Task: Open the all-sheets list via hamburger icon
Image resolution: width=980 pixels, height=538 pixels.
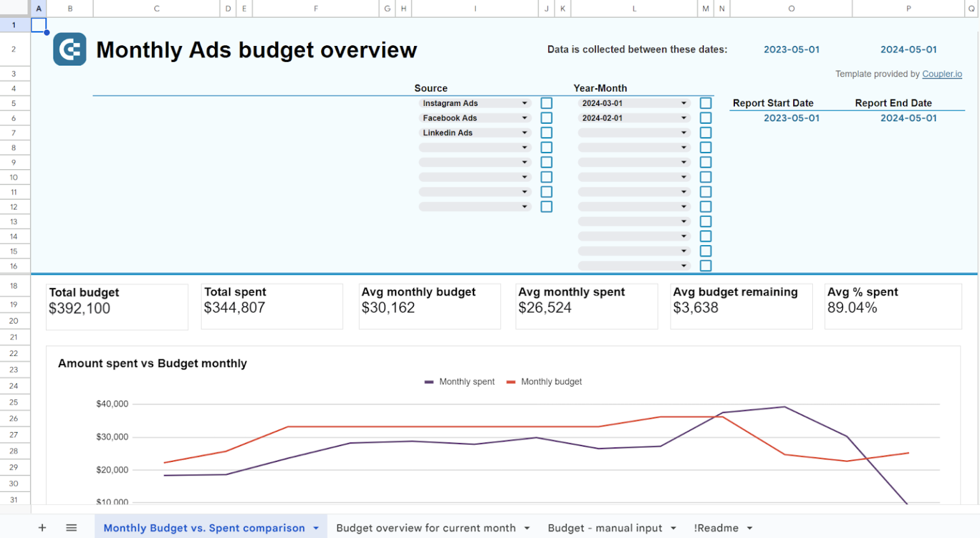Action: tap(71, 528)
